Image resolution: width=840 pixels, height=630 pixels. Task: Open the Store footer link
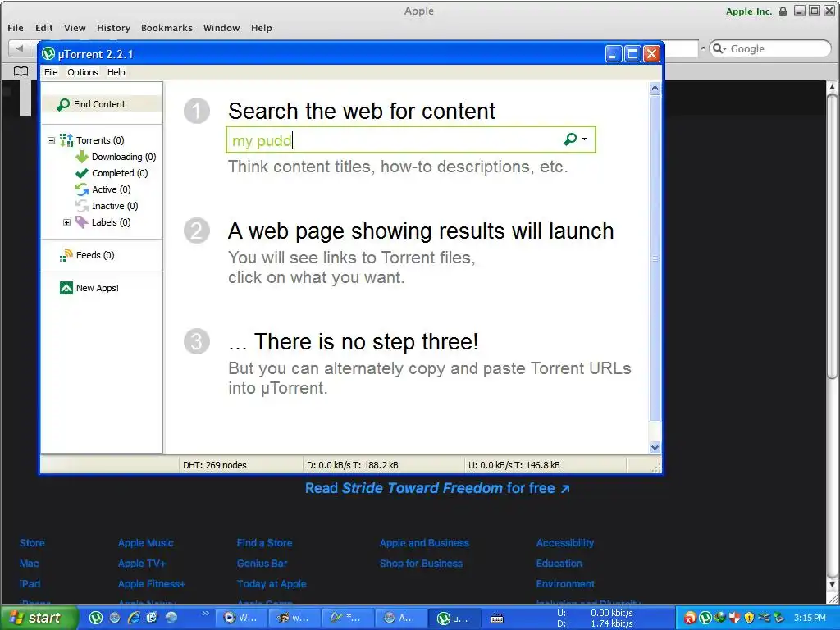tap(32, 543)
